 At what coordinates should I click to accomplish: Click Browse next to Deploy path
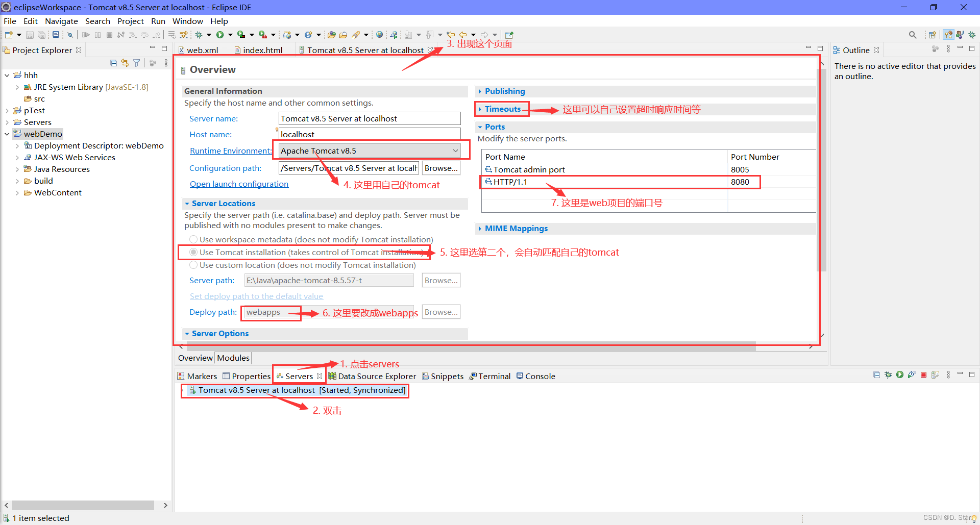[x=441, y=312]
